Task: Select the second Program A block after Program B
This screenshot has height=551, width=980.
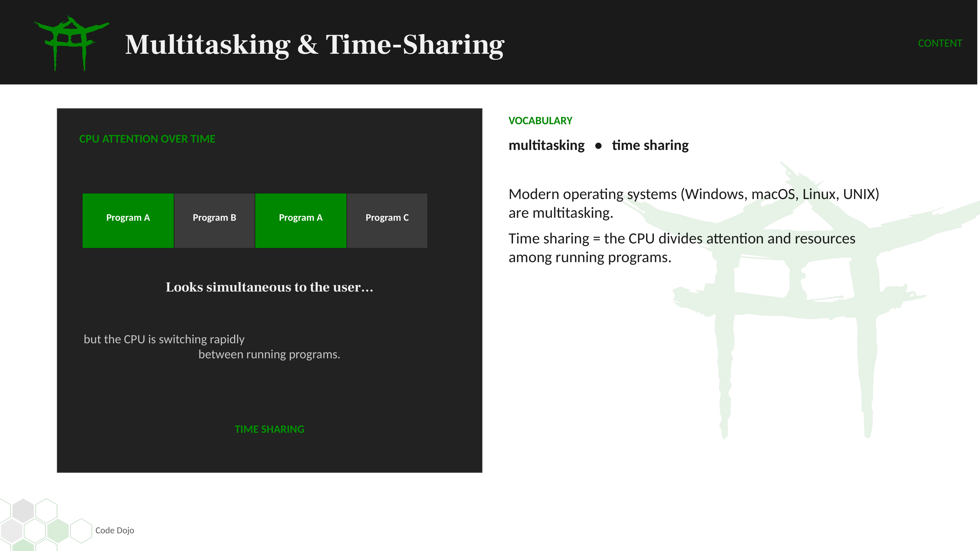Action: pyautogui.click(x=301, y=220)
